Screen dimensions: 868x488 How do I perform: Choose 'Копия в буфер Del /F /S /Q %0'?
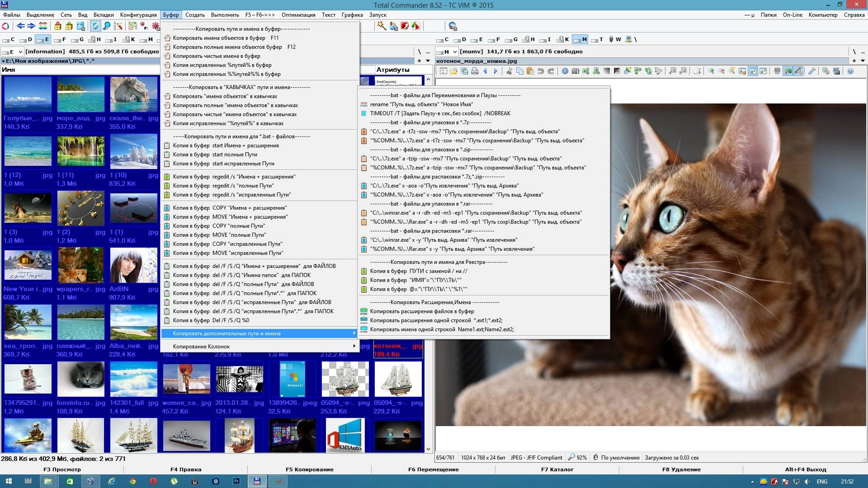click(260, 320)
